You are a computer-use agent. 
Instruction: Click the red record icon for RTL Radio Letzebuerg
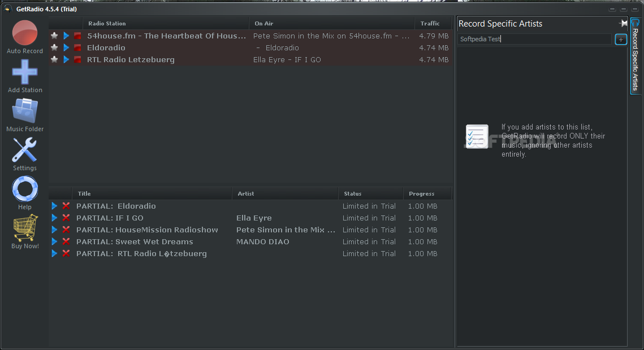(77, 59)
